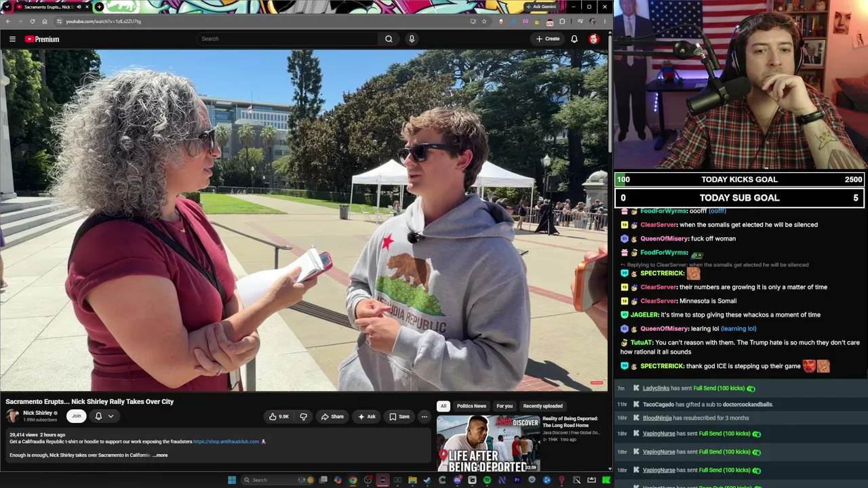Open the tab search dropdown arrow
The height and width of the screenshot is (488, 868).
[x=8, y=7]
